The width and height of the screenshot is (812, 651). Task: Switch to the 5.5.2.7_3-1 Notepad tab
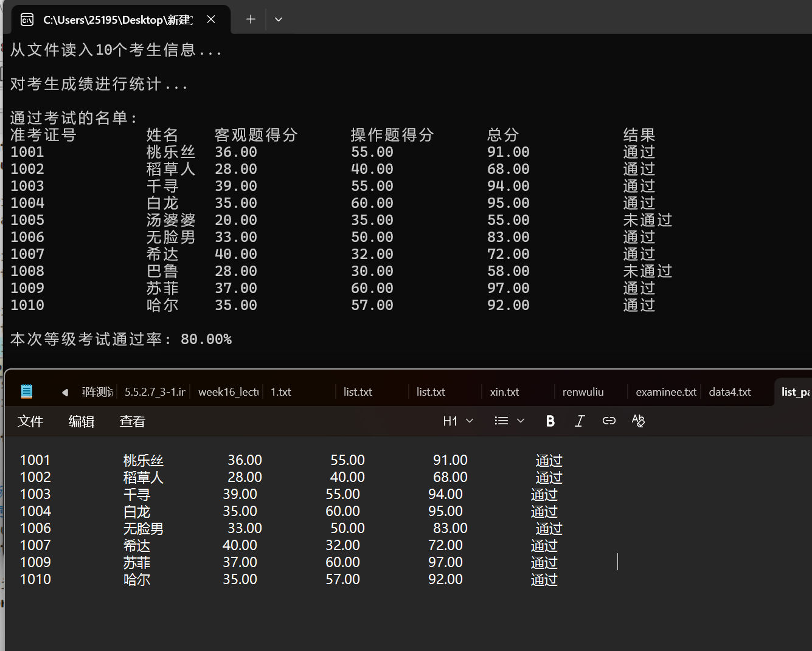point(154,392)
